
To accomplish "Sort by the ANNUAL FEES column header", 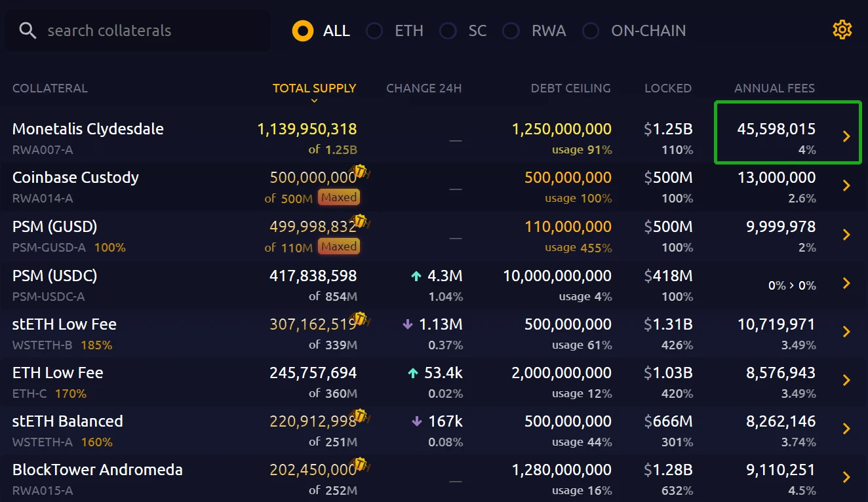I will tap(774, 88).
